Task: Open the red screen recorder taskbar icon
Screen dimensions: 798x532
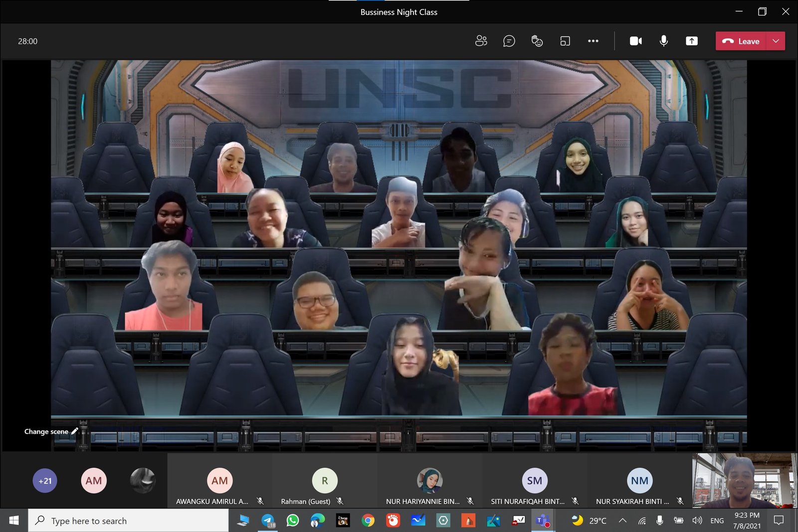Action: tap(393, 521)
